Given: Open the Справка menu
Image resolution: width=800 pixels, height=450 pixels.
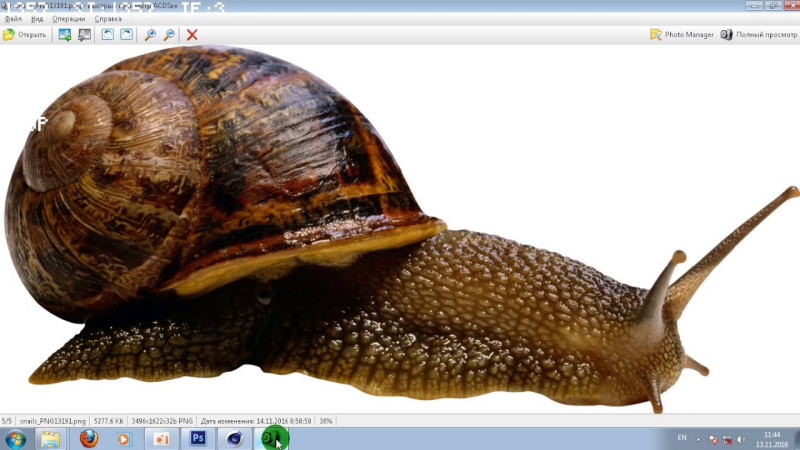Looking at the screenshot, I should coord(108,19).
